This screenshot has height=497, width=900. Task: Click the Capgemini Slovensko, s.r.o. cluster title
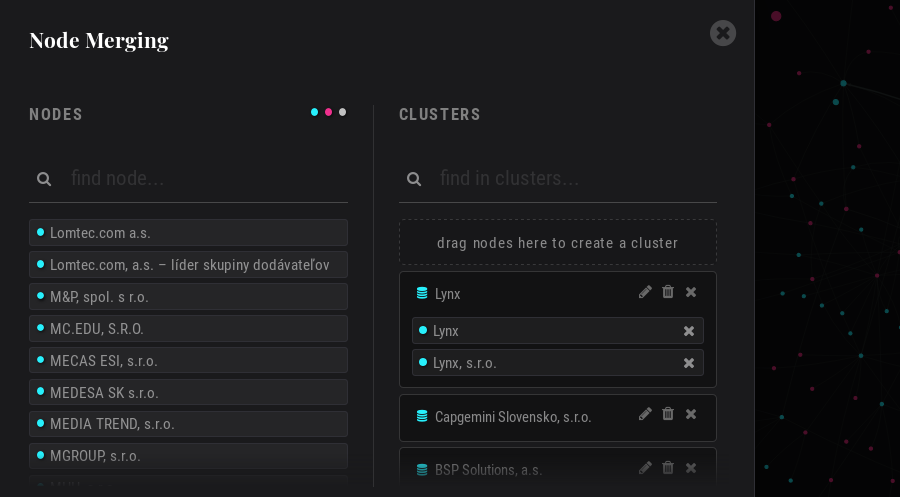point(513,417)
